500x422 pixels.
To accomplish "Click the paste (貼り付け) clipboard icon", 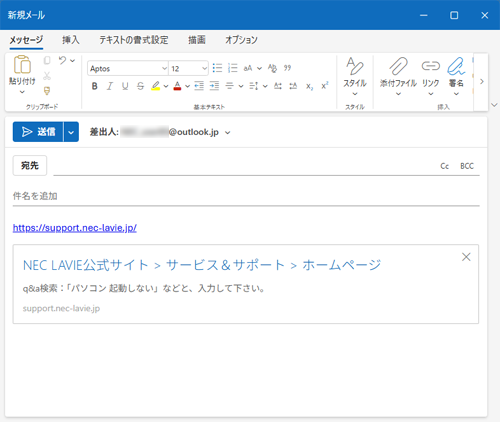I will (22, 64).
